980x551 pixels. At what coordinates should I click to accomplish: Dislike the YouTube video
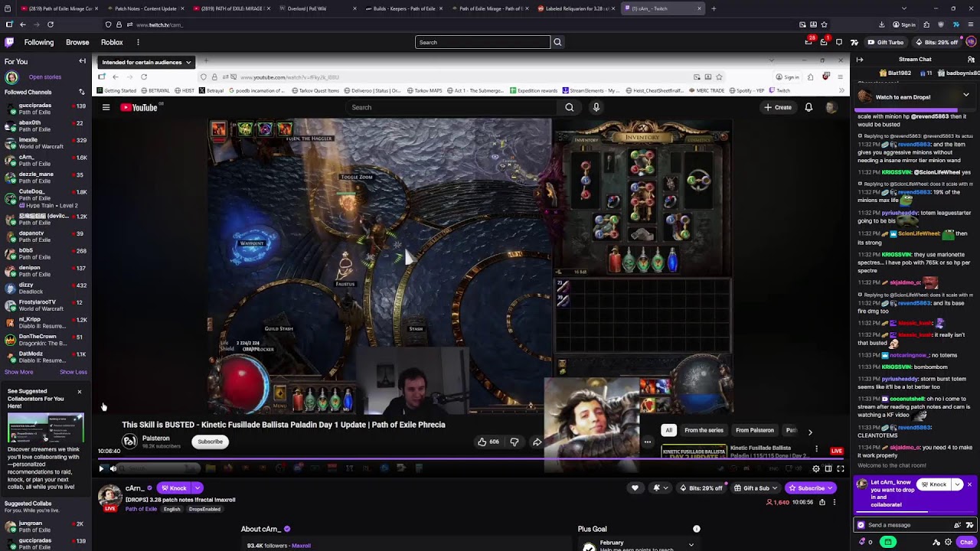pos(514,442)
